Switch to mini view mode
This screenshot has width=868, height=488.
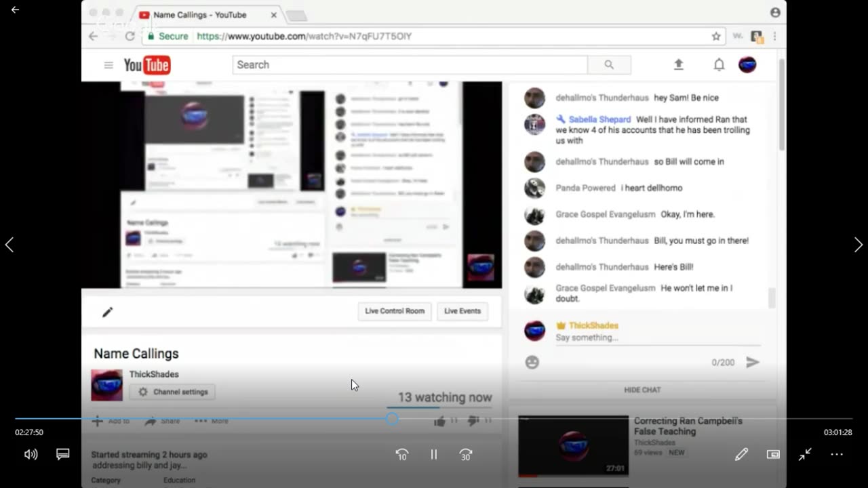click(773, 455)
